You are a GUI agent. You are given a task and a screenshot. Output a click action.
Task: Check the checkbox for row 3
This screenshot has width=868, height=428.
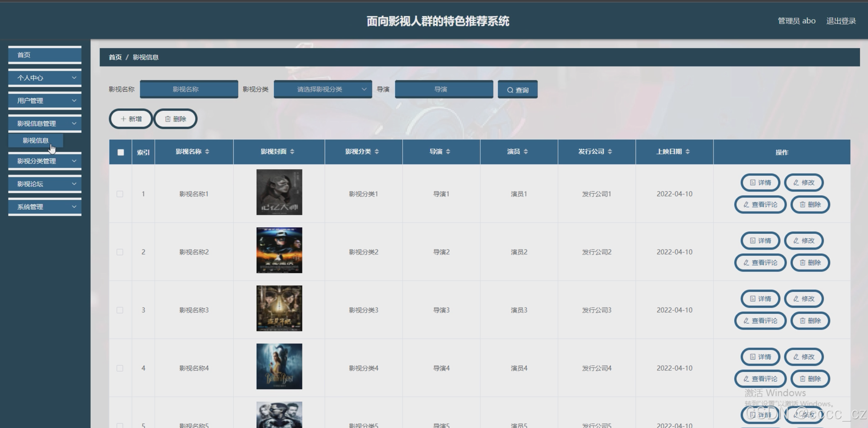tap(120, 310)
